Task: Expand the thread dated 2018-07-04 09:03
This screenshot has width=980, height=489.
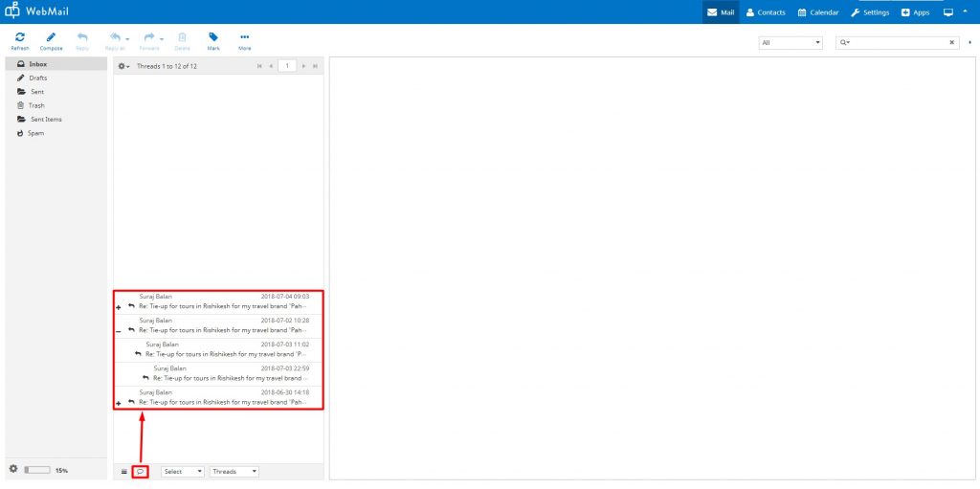Action: [118, 307]
